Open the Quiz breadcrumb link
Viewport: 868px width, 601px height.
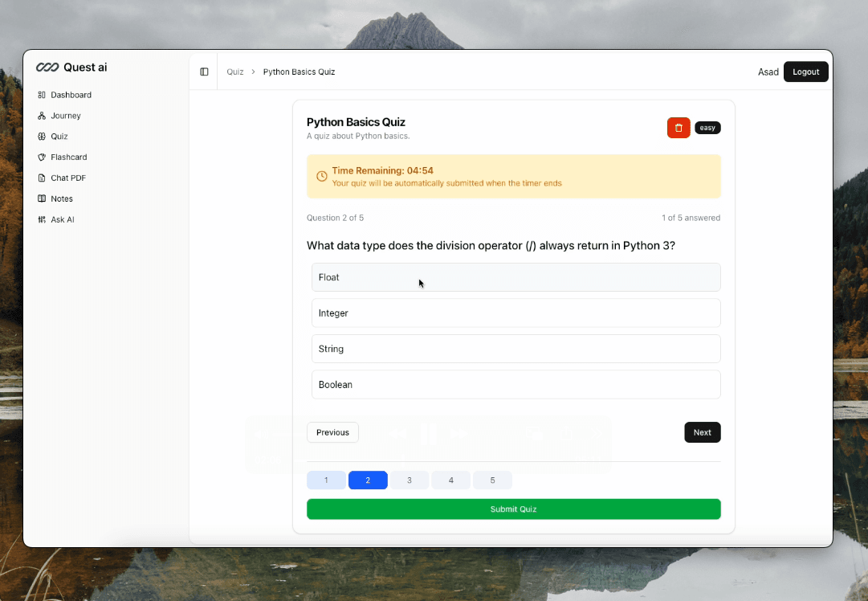pos(234,72)
